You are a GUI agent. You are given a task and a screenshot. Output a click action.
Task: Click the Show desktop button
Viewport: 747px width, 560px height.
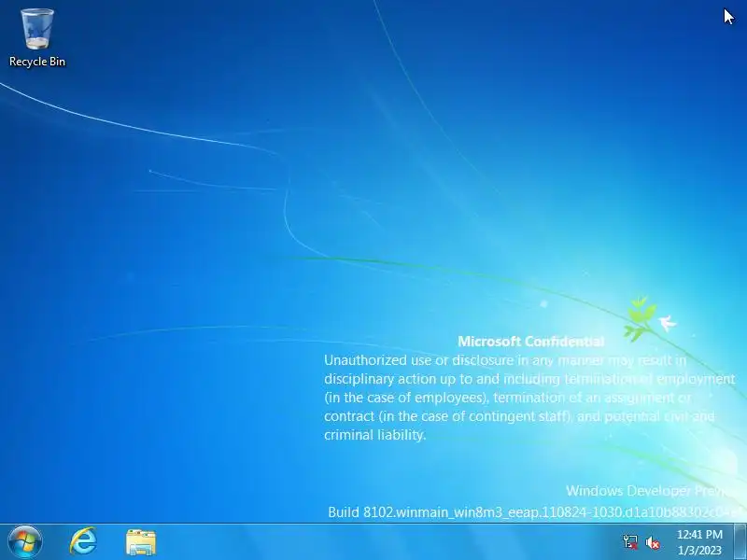coord(740,542)
